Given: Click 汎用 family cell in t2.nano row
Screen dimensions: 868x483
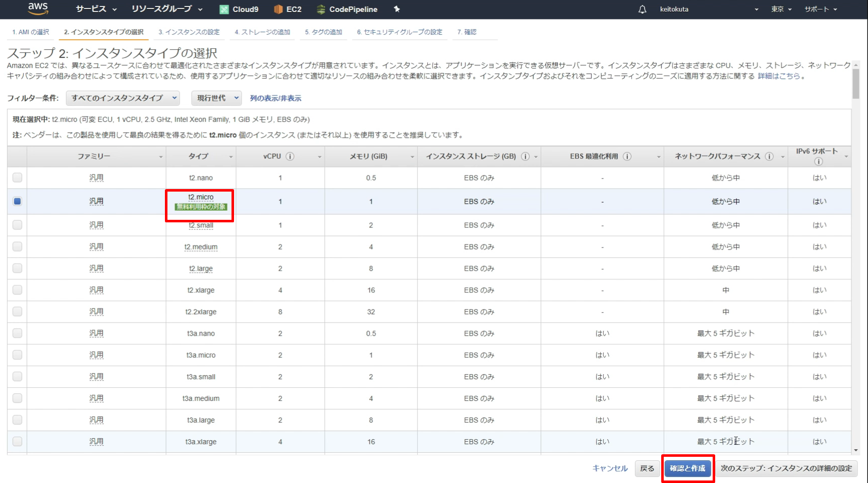Looking at the screenshot, I should tap(96, 177).
